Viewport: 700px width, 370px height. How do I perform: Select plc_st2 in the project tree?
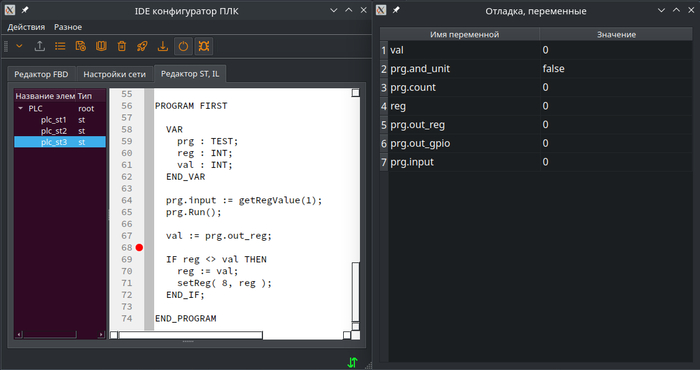pyautogui.click(x=54, y=131)
